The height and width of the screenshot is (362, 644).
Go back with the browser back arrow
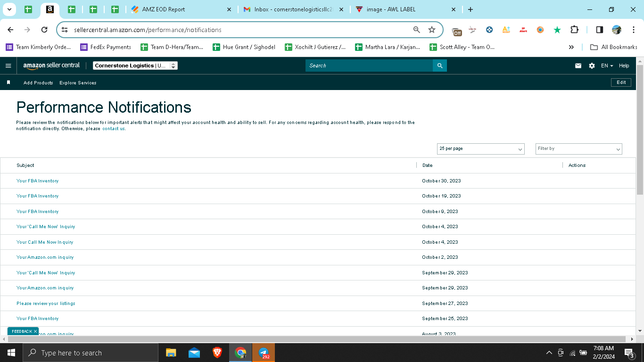tap(10, 30)
